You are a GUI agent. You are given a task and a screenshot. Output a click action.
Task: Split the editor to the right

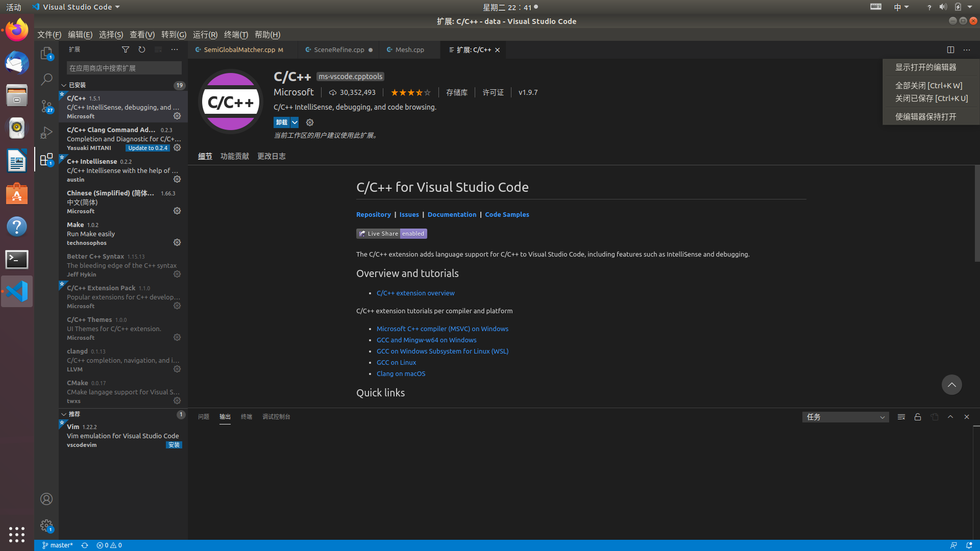pos(950,49)
